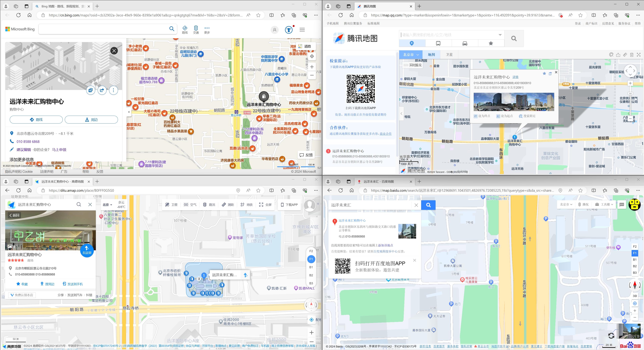The width and height of the screenshot is (644, 350).
Task: Click Tencent fullscreen toolbar icon
Action: click(638, 55)
